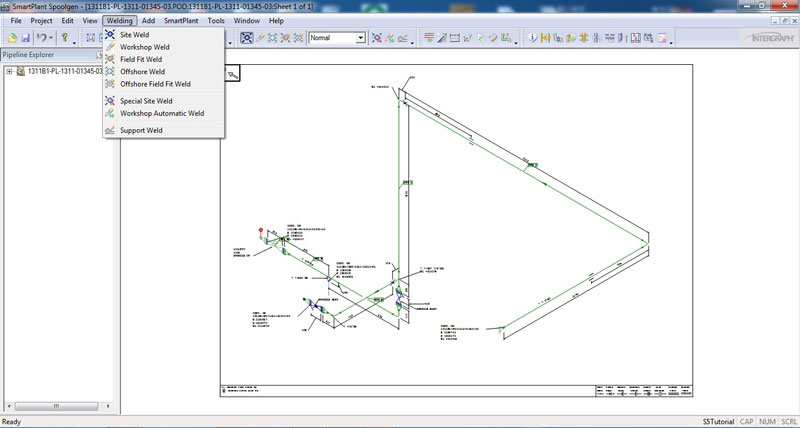Click the Pipeline Explorer horizontal scrollbar thumb
The image size is (800, 428).
tap(56, 407)
